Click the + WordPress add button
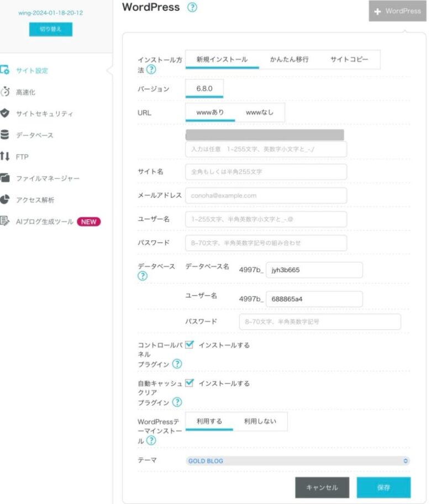 click(x=398, y=11)
